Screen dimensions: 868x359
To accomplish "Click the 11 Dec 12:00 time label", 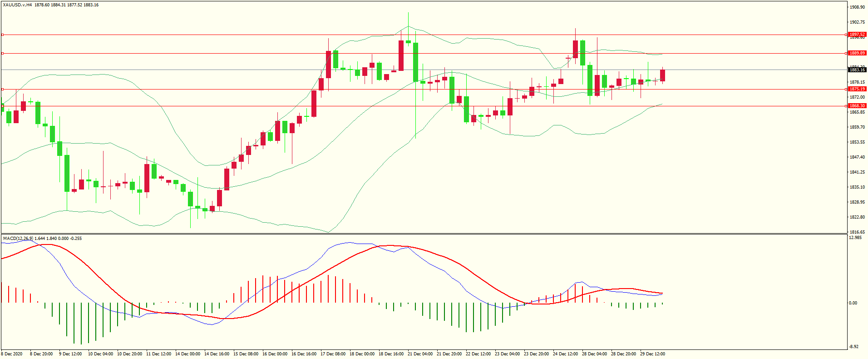I will click(x=158, y=354).
